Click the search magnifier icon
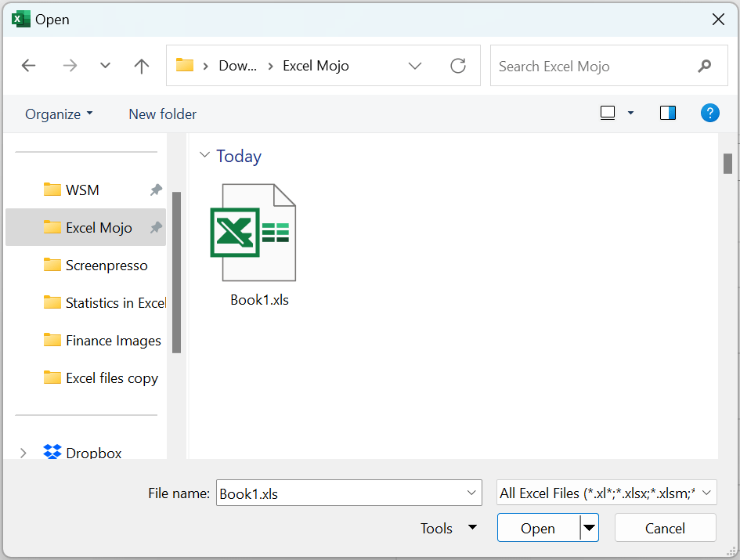 coord(704,66)
